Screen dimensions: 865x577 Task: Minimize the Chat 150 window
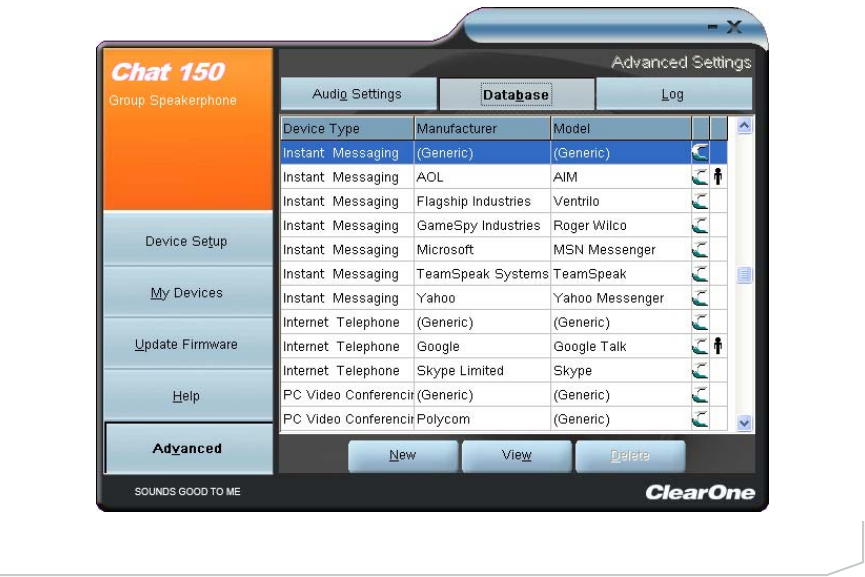713,26
